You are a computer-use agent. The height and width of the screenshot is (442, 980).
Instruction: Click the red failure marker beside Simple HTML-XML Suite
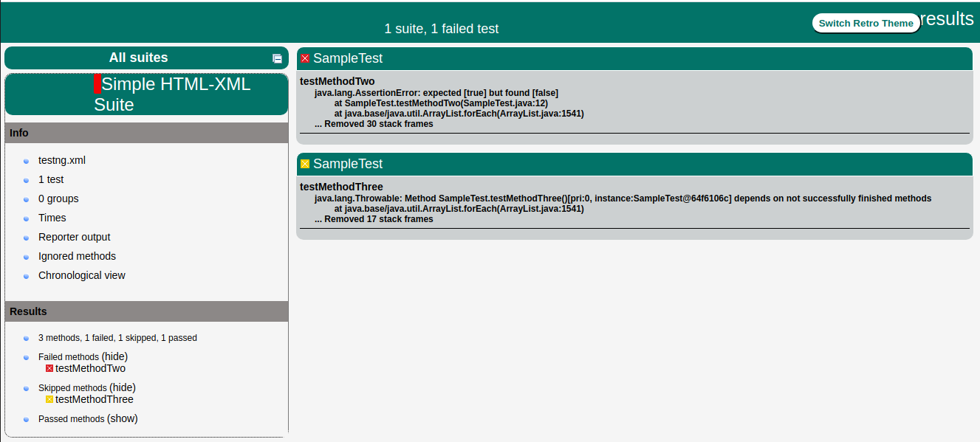coord(97,84)
